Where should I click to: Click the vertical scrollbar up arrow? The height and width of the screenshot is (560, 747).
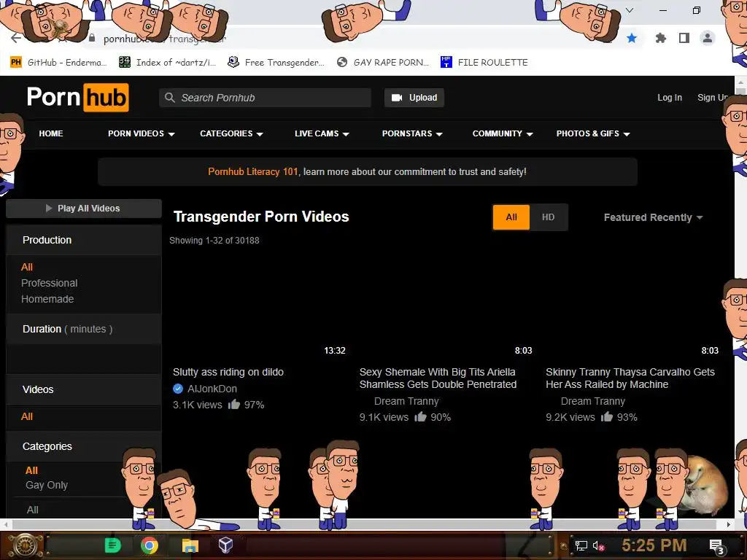pyautogui.click(x=741, y=82)
